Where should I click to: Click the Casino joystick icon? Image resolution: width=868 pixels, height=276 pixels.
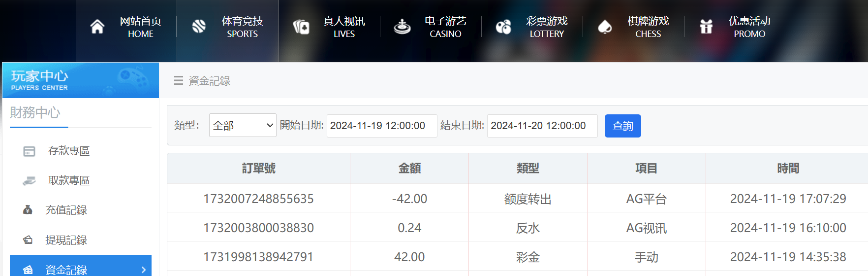pos(402,27)
